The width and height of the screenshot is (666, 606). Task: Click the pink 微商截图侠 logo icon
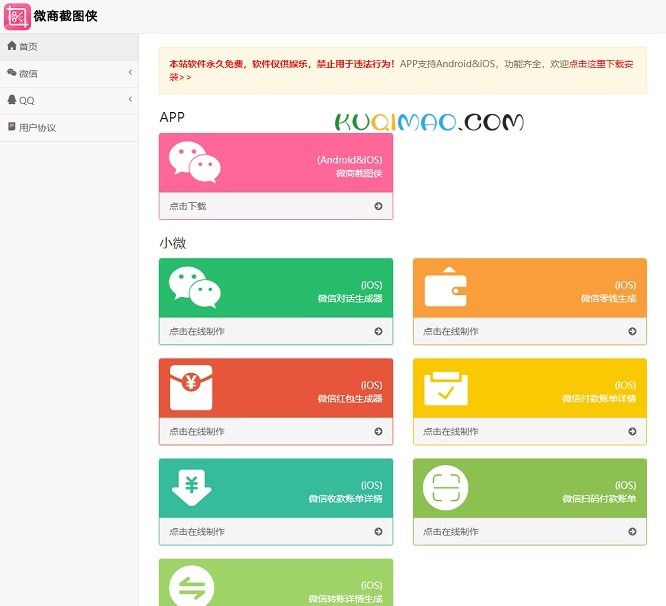[x=17, y=17]
